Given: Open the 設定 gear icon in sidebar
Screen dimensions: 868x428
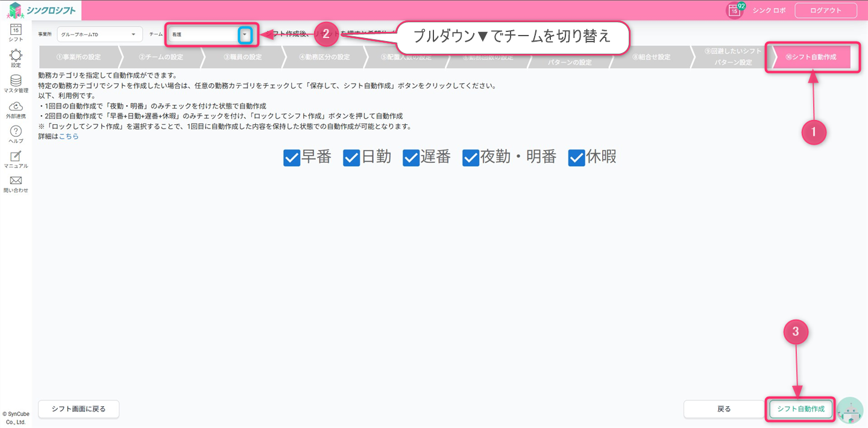Looking at the screenshot, I should (16, 55).
